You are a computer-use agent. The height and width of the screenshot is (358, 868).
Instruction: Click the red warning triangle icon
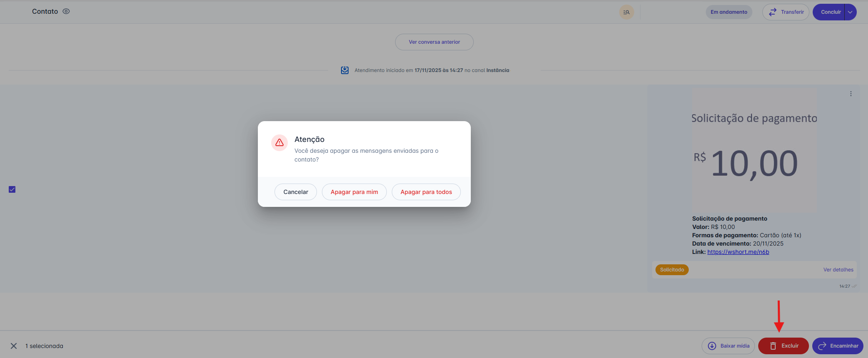279,143
